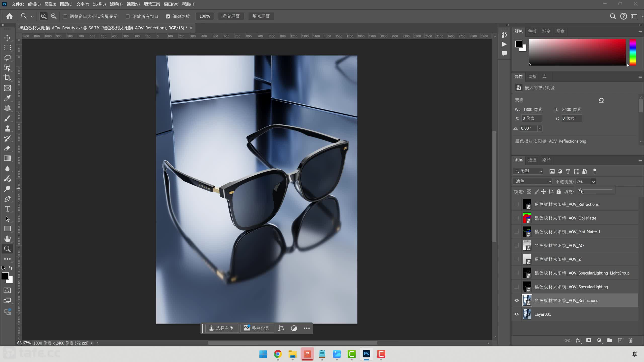Screen dimensions: 644x362
Task: Click the 选择主体 select subject button
Action: tap(222, 328)
